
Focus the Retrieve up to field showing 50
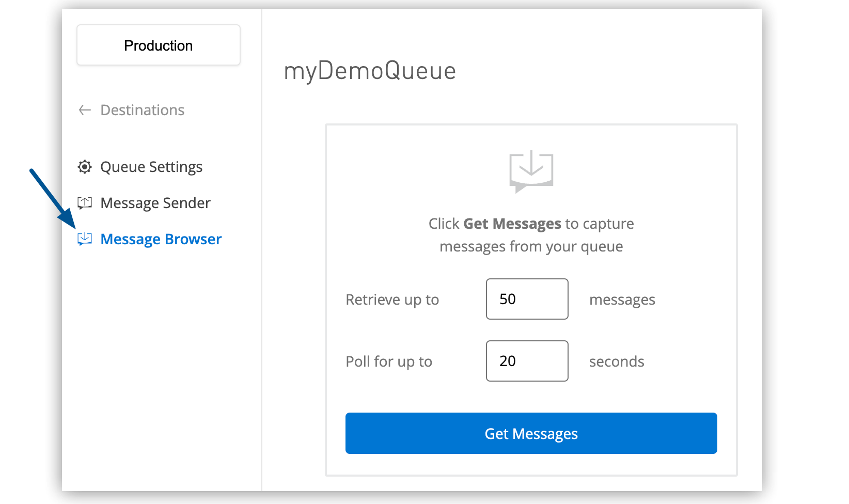527,299
